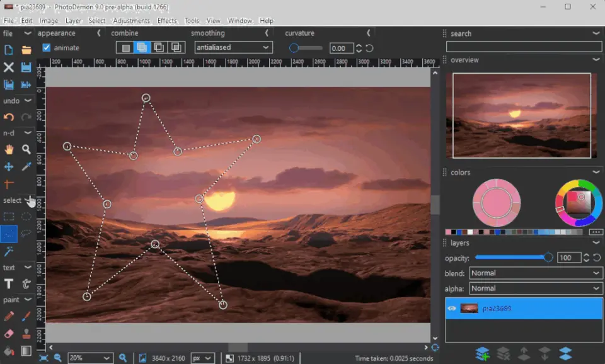This screenshot has height=364, width=605.
Task: Select the Clone stamp tool
Action: (26, 334)
